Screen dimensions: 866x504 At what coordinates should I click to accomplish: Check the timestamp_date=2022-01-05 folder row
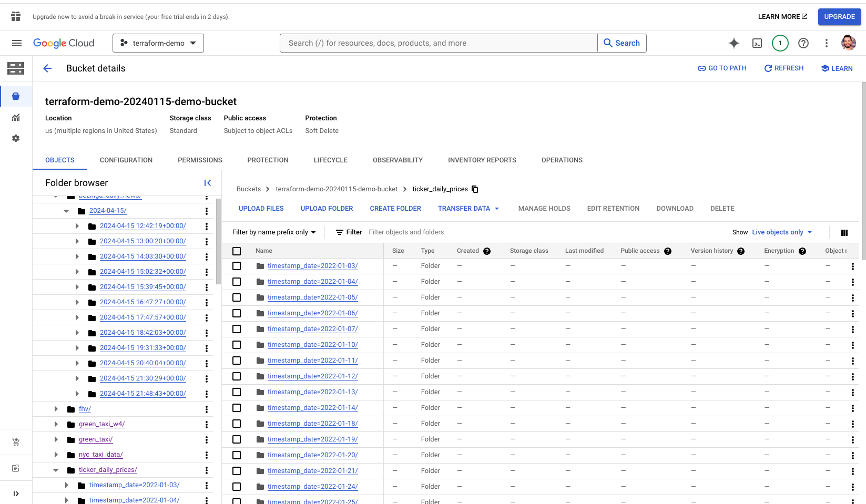(x=237, y=297)
